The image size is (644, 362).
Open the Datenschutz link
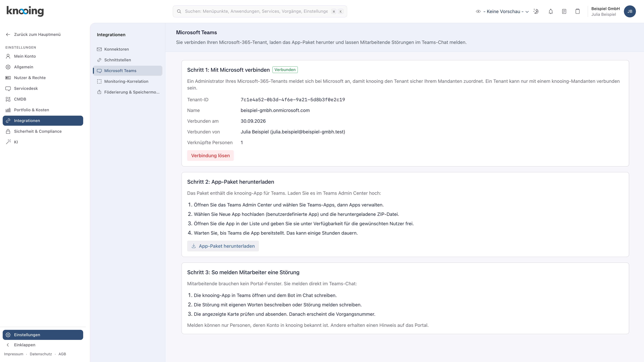(x=41, y=354)
